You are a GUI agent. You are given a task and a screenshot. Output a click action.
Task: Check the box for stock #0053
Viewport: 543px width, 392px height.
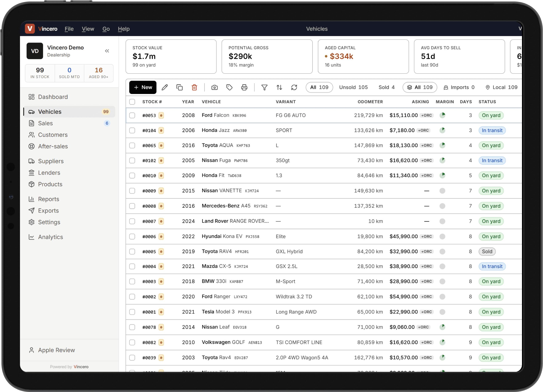[x=132, y=115]
